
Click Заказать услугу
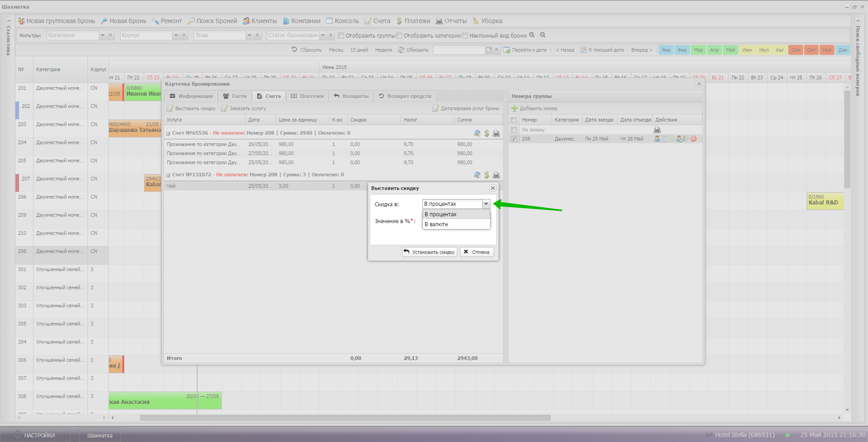coord(243,108)
